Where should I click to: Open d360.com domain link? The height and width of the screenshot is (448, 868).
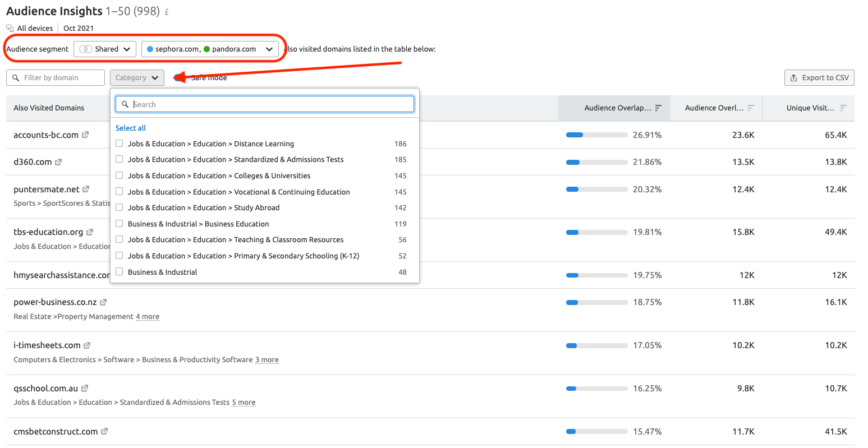33,162
